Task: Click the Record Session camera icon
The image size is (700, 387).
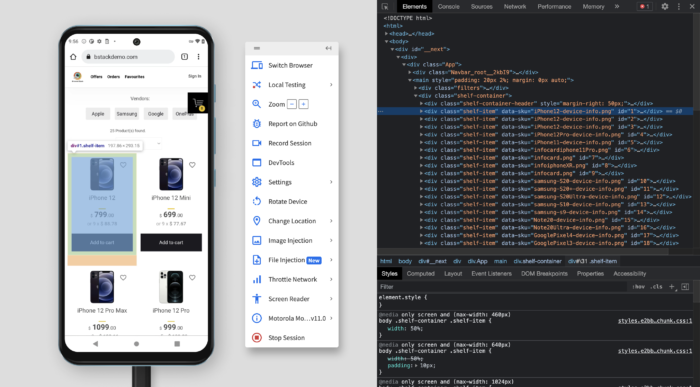Action: click(x=257, y=143)
